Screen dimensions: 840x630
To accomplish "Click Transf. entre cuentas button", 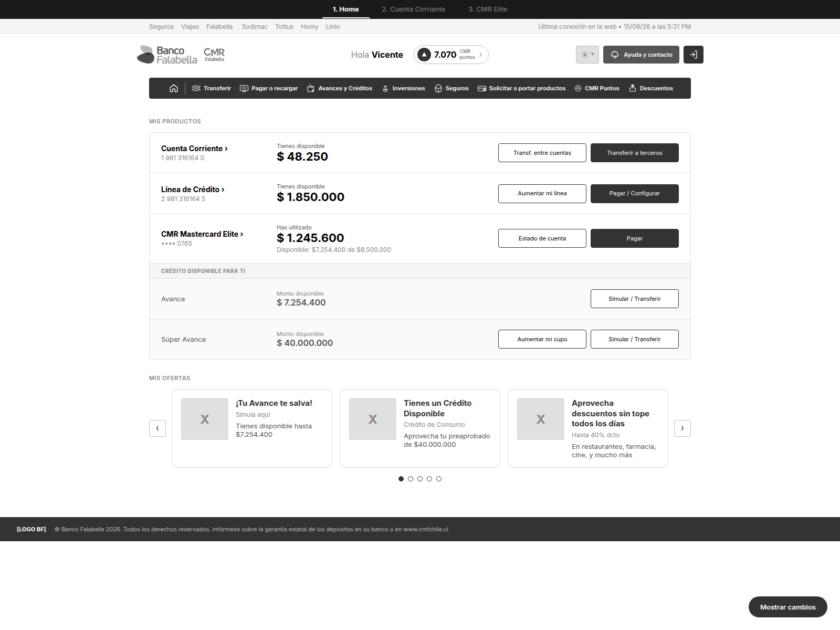I will point(542,153).
